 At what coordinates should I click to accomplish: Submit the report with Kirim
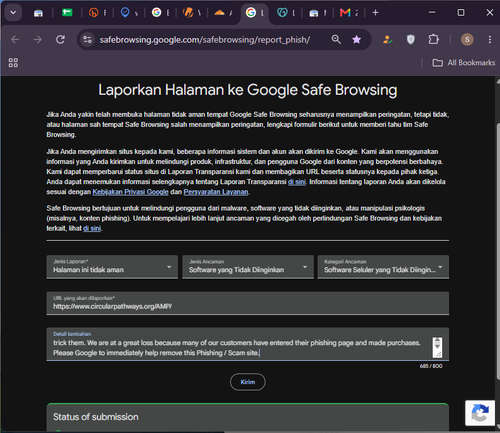tap(248, 382)
